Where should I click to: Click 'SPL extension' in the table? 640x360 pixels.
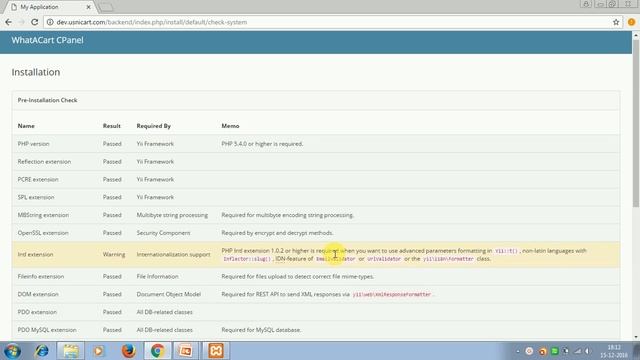[x=36, y=197]
